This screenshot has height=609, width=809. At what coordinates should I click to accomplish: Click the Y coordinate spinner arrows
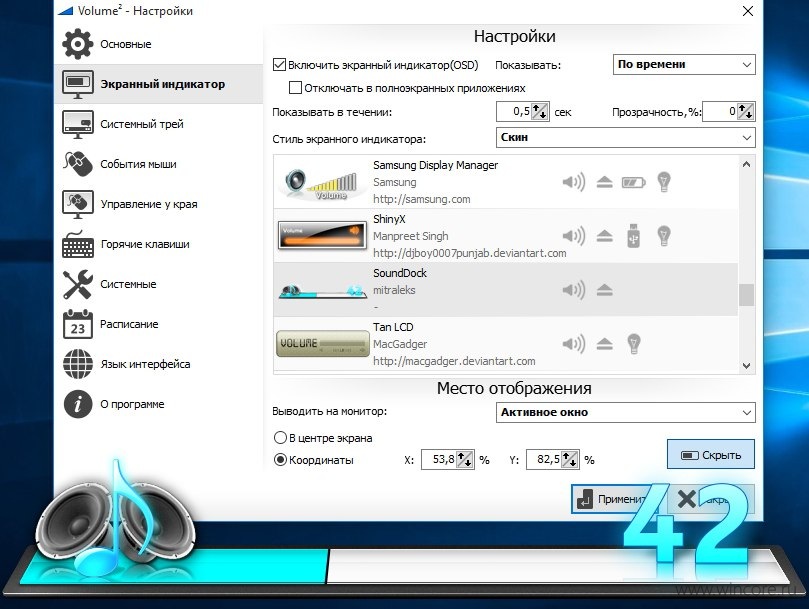pyautogui.click(x=570, y=459)
